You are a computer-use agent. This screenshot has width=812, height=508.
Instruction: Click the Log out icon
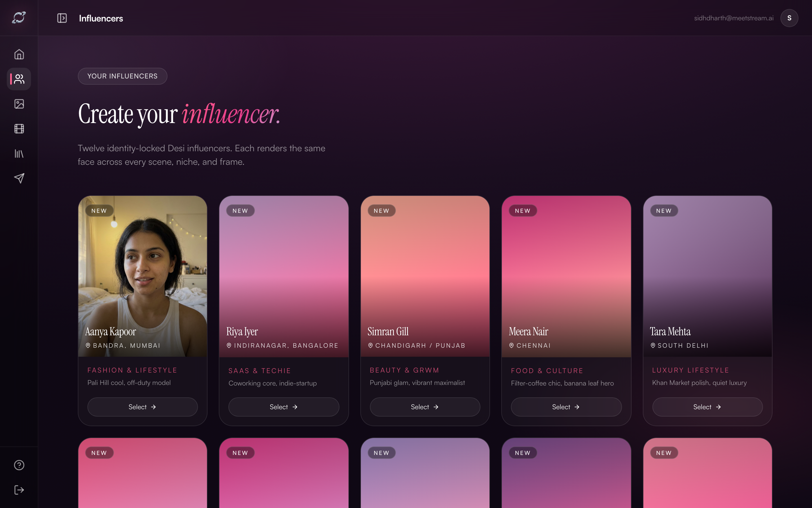pyautogui.click(x=19, y=490)
